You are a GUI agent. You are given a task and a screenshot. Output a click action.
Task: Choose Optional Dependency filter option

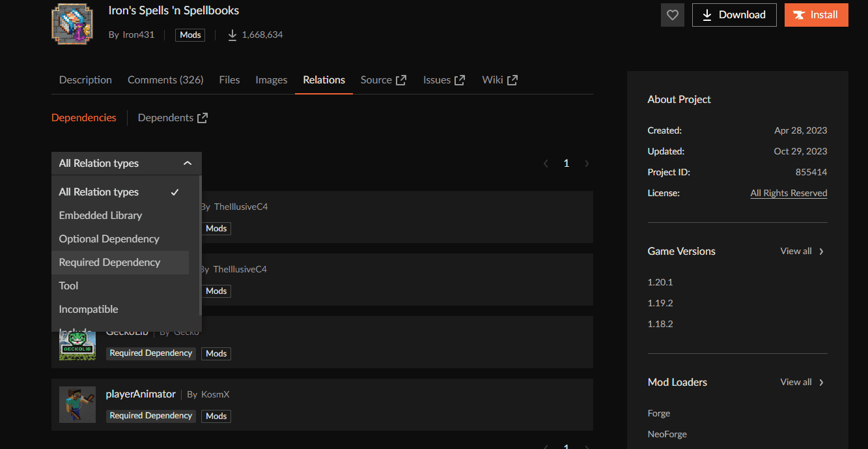pyautogui.click(x=109, y=239)
